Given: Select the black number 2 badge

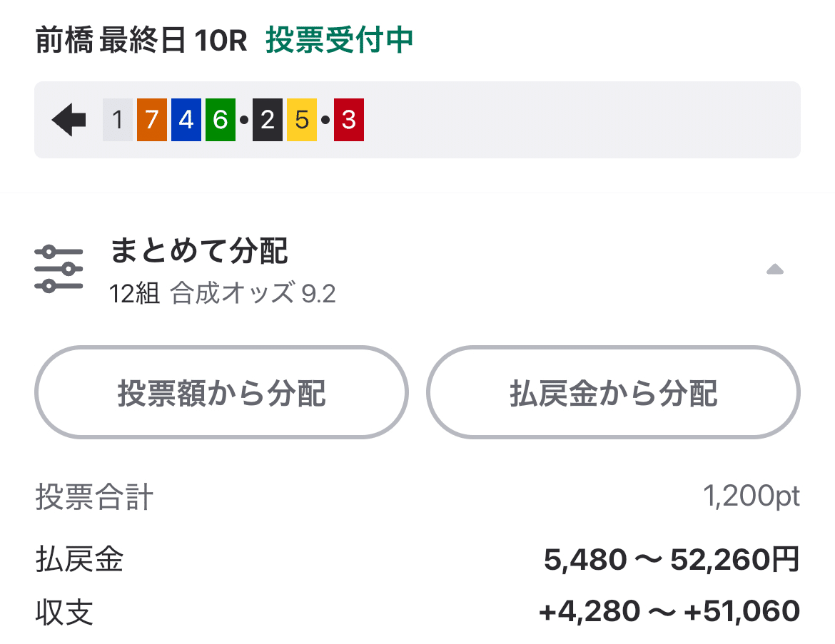Looking at the screenshot, I should [x=267, y=120].
